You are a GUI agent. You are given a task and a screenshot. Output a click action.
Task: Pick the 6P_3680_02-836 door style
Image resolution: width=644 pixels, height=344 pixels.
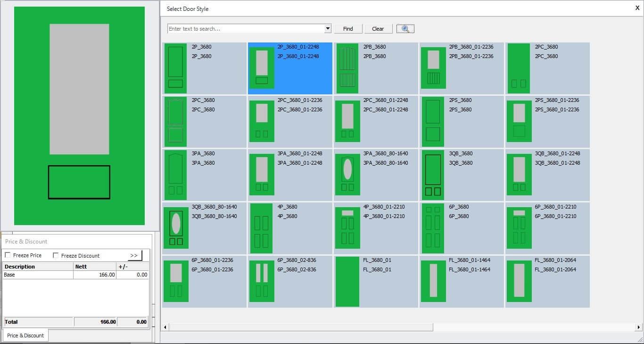point(261,281)
